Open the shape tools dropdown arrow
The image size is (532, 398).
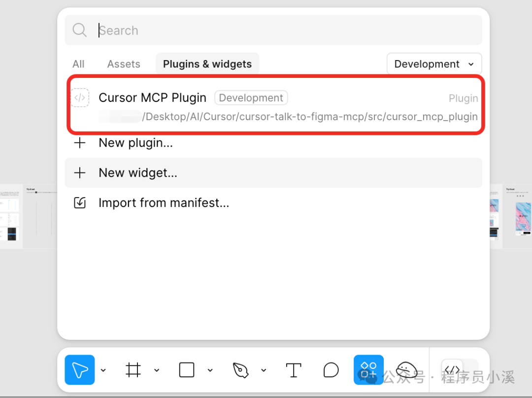coord(210,370)
